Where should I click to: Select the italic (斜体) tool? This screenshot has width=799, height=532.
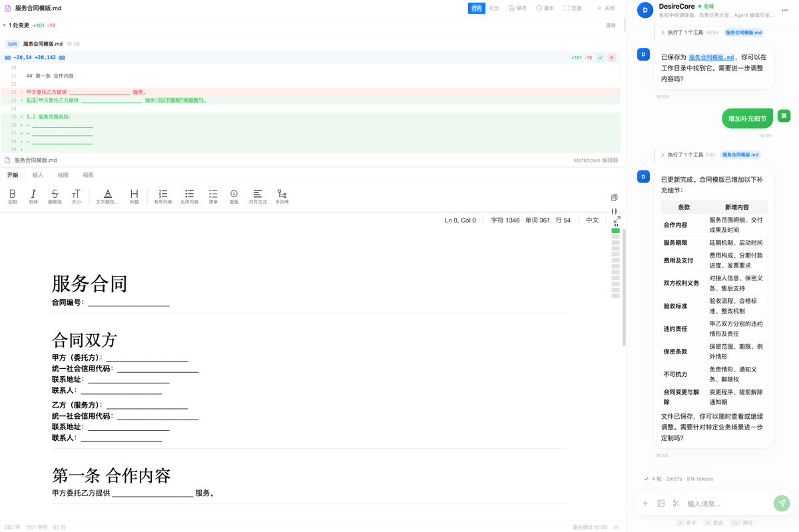[33, 194]
